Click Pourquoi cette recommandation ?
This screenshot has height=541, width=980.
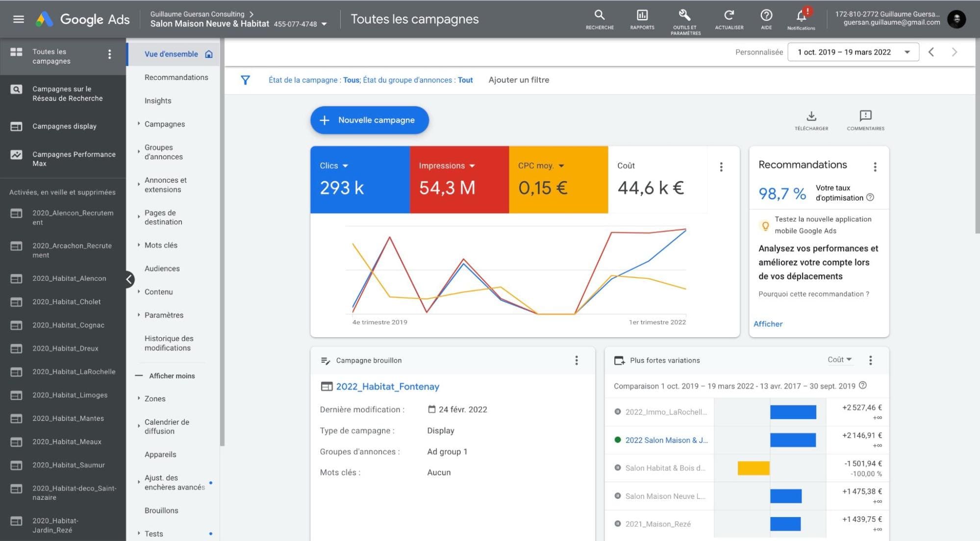click(814, 294)
